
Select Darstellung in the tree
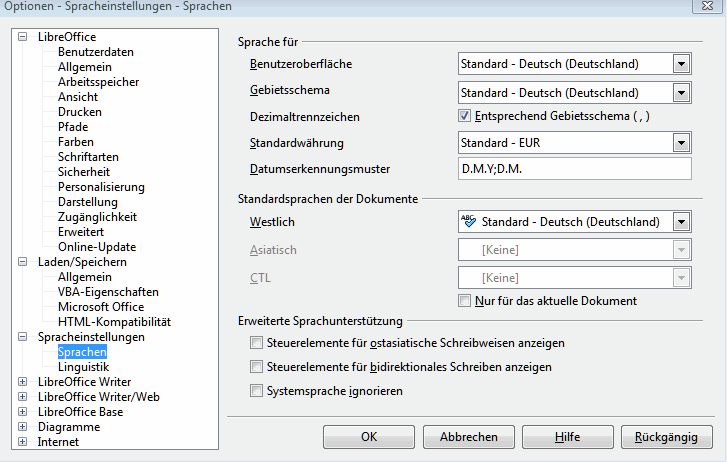point(88,202)
